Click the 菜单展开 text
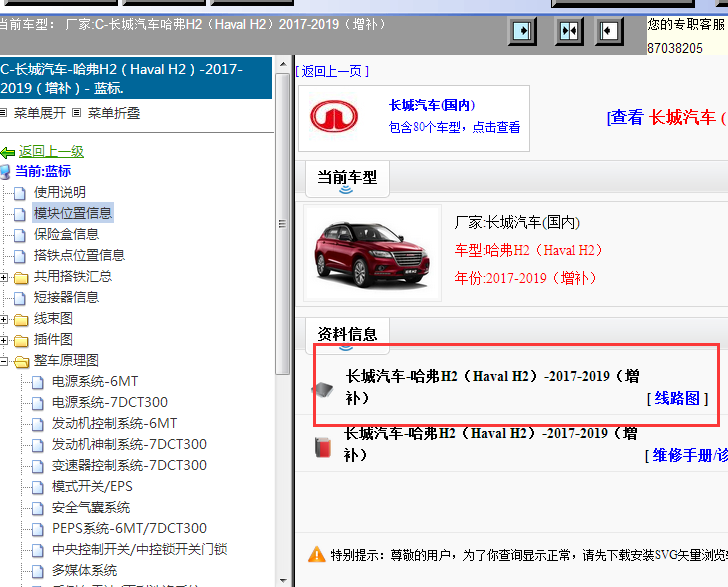Screen dimensions: 728x587 click(x=40, y=113)
